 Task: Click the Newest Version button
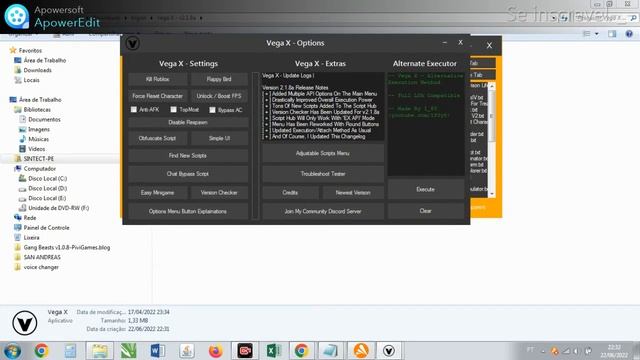pos(353,193)
